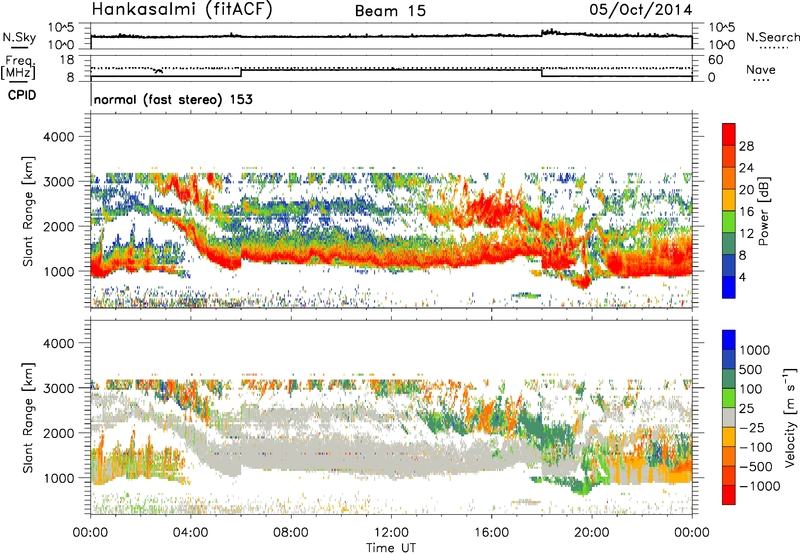Click the Time UT axis title
This screenshot has height=554, width=800.
pyautogui.click(x=391, y=547)
